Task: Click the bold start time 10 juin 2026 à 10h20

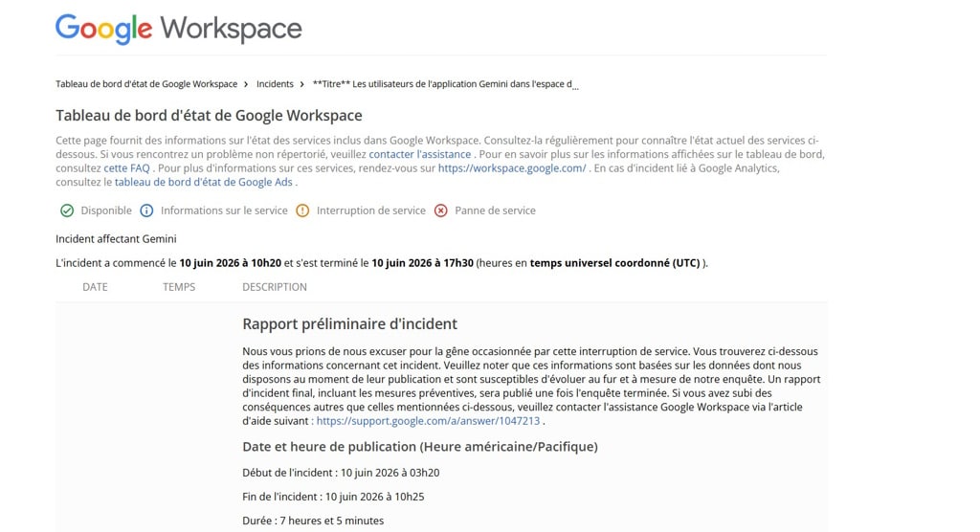Action: pyautogui.click(x=230, y=263)
